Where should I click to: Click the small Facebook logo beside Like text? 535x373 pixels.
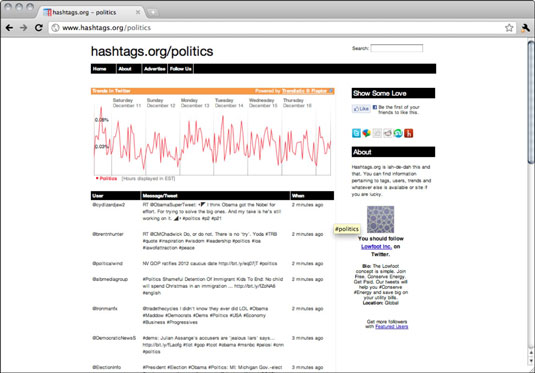375,107
